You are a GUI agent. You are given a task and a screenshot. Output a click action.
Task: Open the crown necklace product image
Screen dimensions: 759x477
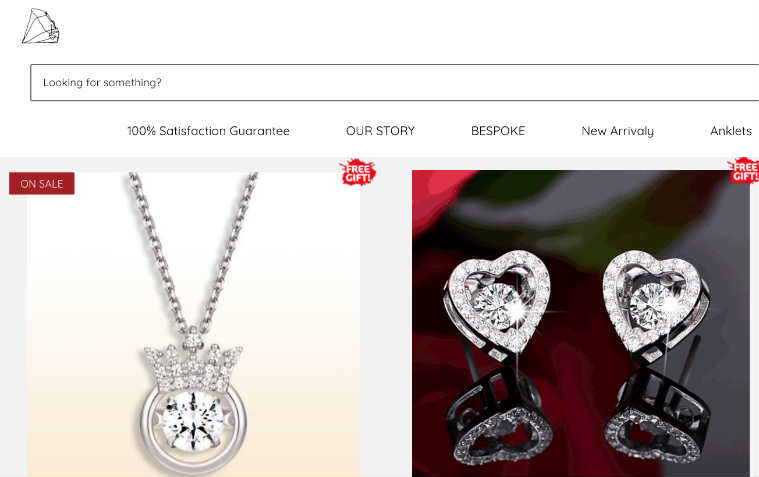(193, 324)
